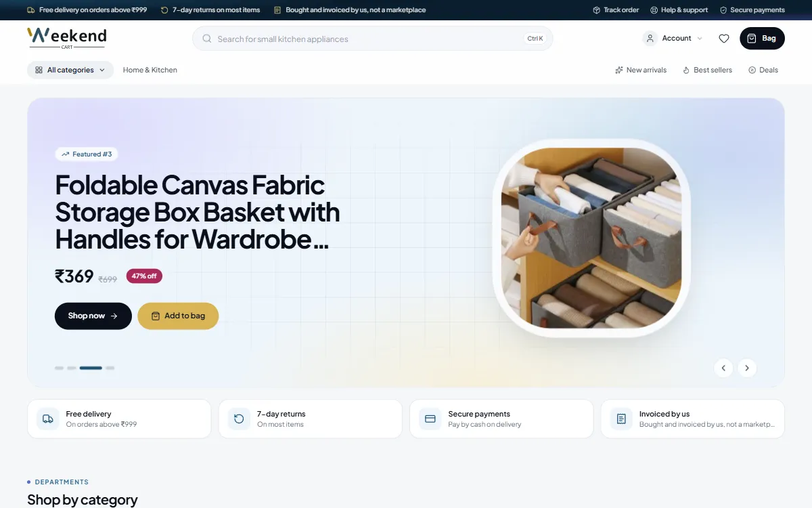Open the featured product title
This screenshot has height=508, width=812.
point(198,212)
